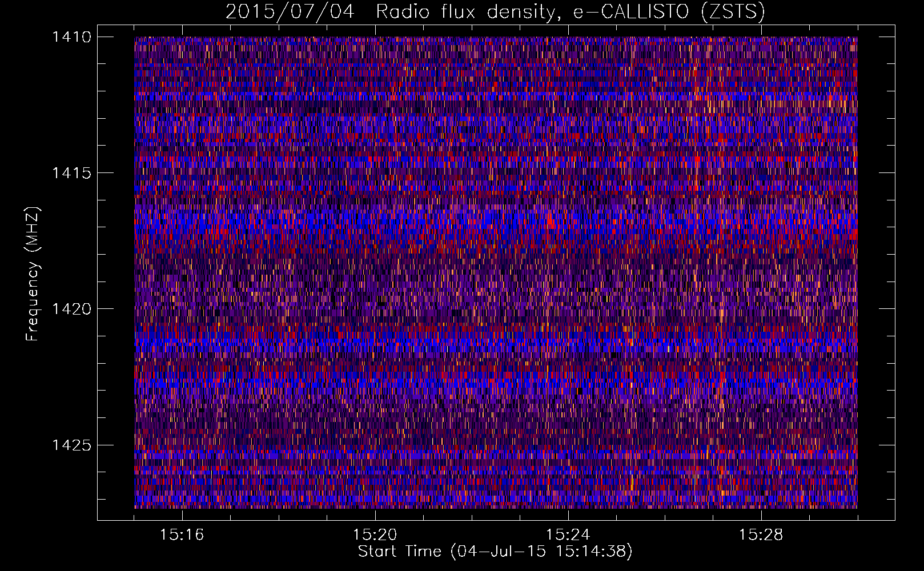Click the 'Start Time (04-Jul-15 15:14:38)' label
The image size is (924, 571).
(495, 552)
